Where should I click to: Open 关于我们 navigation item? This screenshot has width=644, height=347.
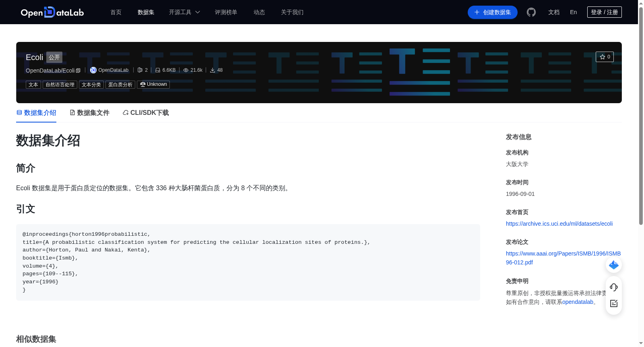coord(292,12)
